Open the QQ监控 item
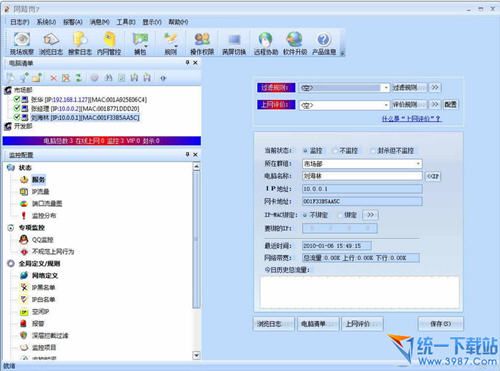500x371 pixels. (42, 240)
